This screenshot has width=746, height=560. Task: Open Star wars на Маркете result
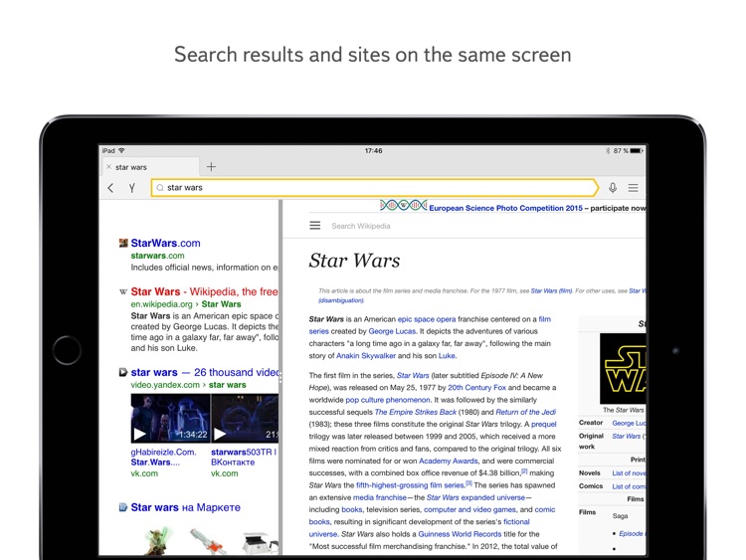[186, 507]
